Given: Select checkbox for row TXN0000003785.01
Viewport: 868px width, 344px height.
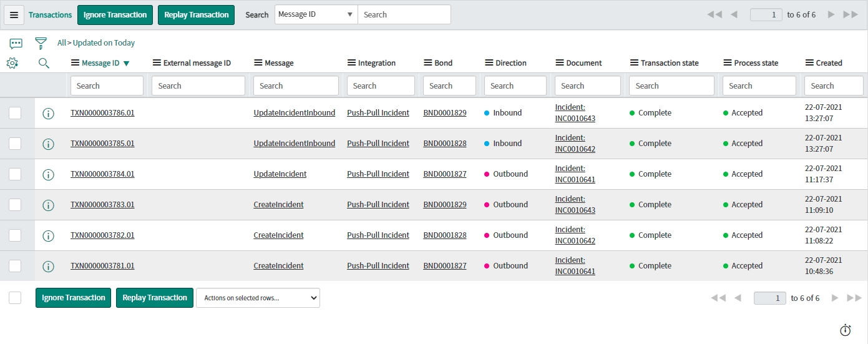Looking at the screenshot, I should pos(15,144).
